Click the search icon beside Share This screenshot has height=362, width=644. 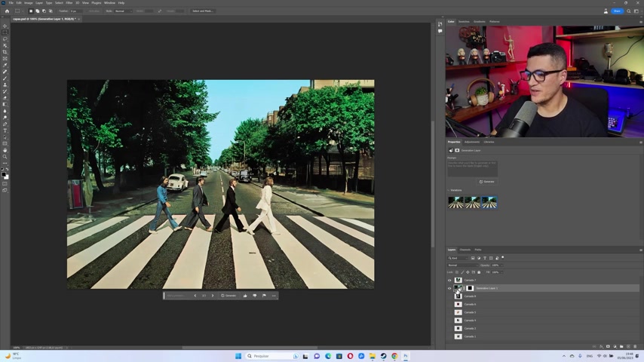click(x=629, y=11)
